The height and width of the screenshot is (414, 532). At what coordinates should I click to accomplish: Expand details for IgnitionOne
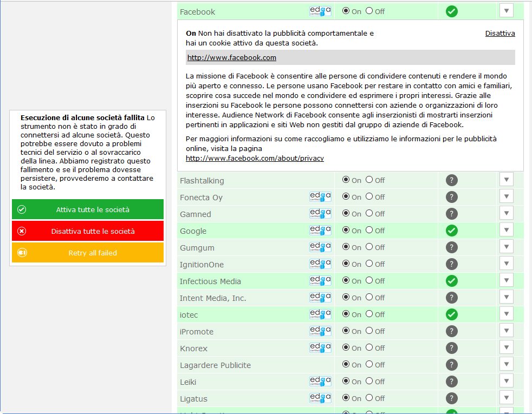pos(506,264)
